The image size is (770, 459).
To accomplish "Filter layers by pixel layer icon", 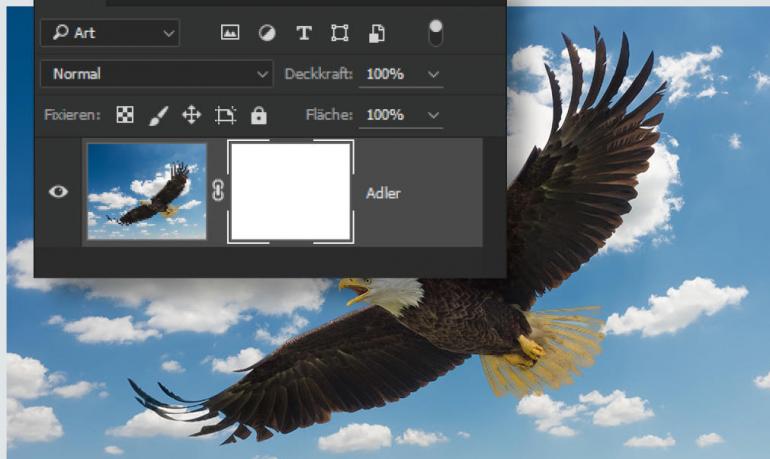I will (230, 33).
